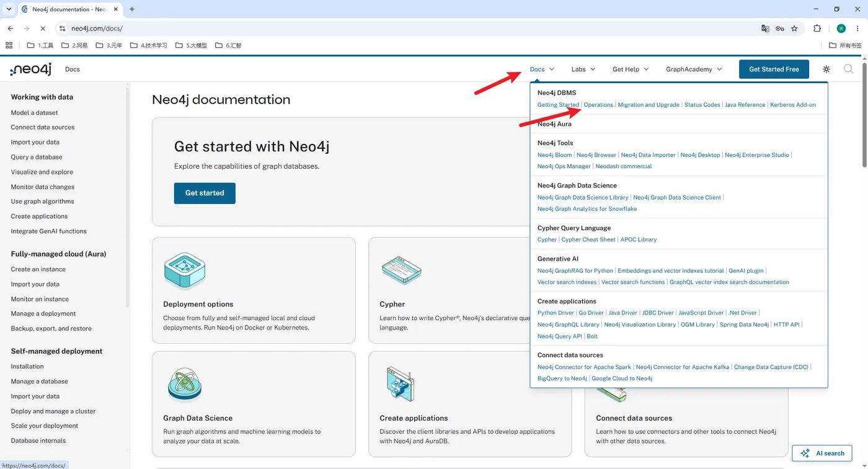Viewport: 868px width, 469px height.
Task: Open the browser extensions puzzle icon
Action: (x=817, y=29)
